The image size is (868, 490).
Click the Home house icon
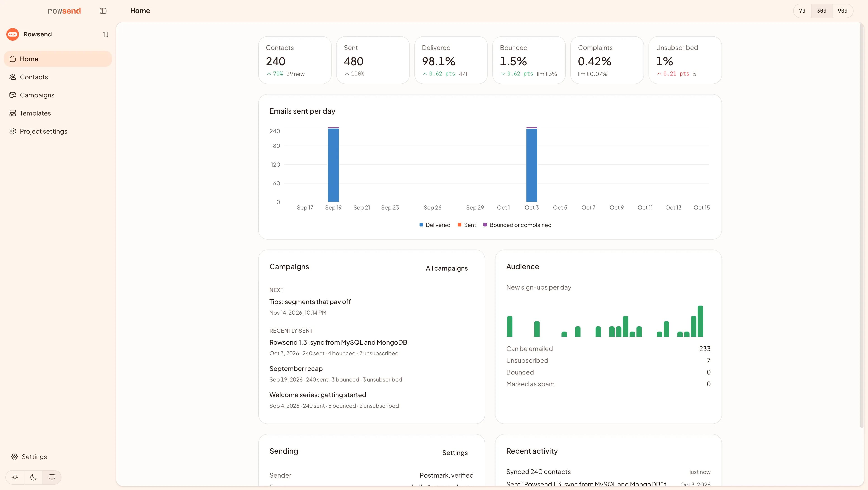[13, 59]
